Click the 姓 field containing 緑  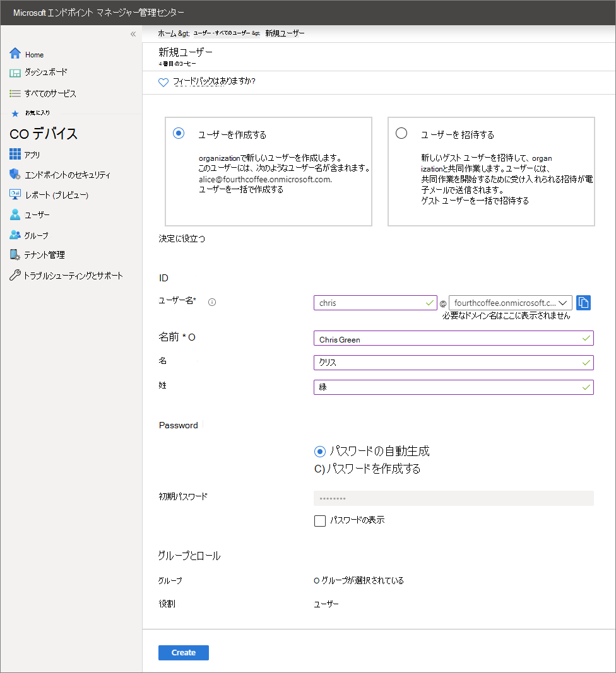pos(454,387)
